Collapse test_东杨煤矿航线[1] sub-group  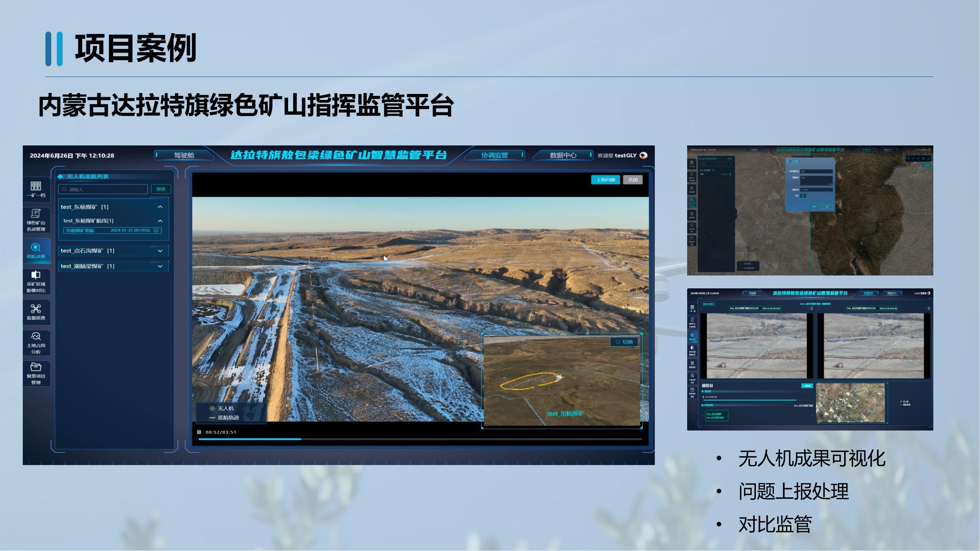tap(160, 221)
